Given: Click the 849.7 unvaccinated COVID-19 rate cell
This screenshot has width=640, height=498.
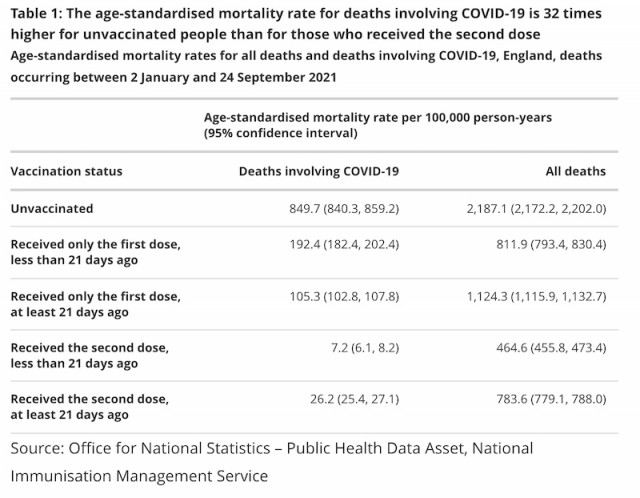Looking at the screenshot, I should click(344, 209).
